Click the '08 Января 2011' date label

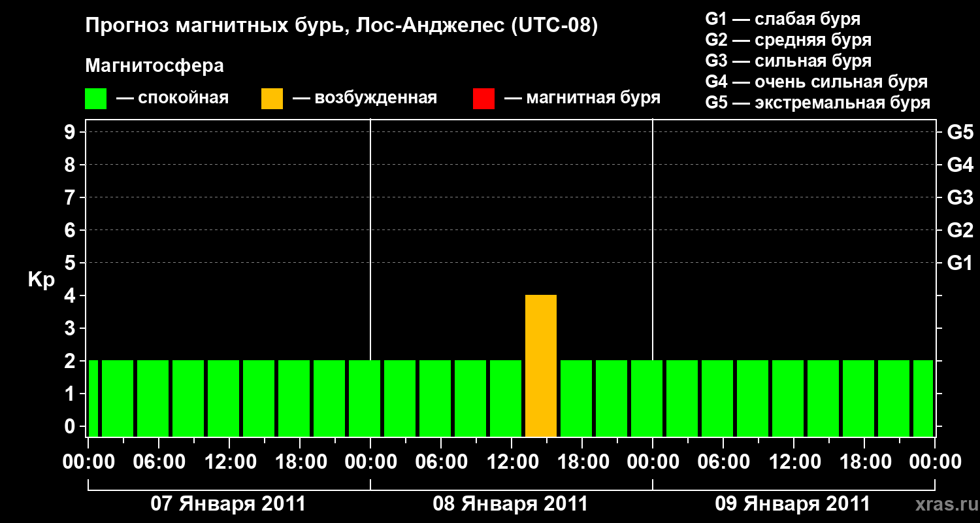(510, 504)
